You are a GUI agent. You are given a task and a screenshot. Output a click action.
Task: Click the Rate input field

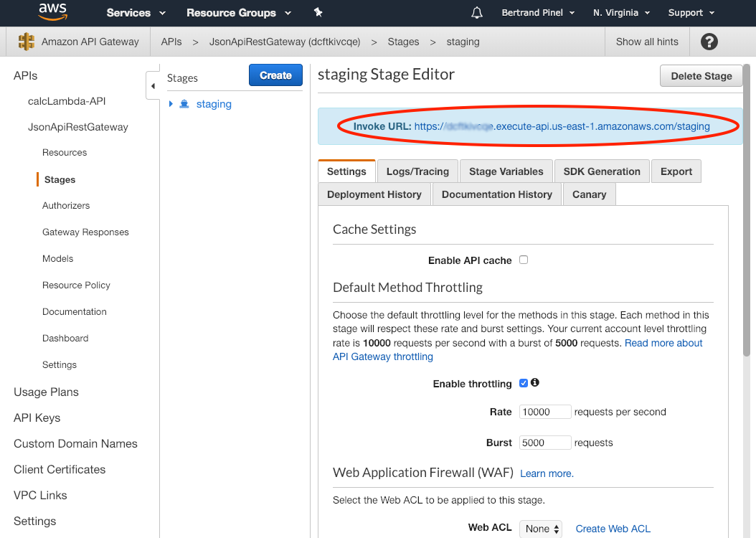coord(545,412)
